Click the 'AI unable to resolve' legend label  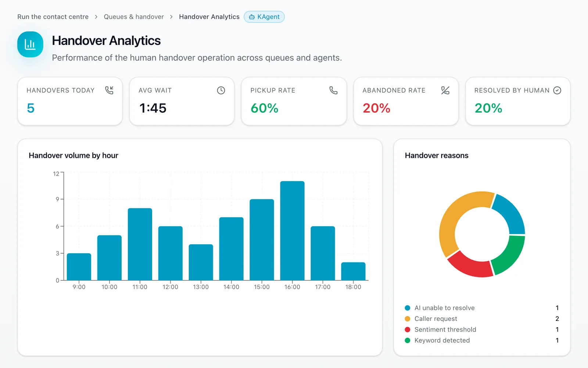pos(445,308)
